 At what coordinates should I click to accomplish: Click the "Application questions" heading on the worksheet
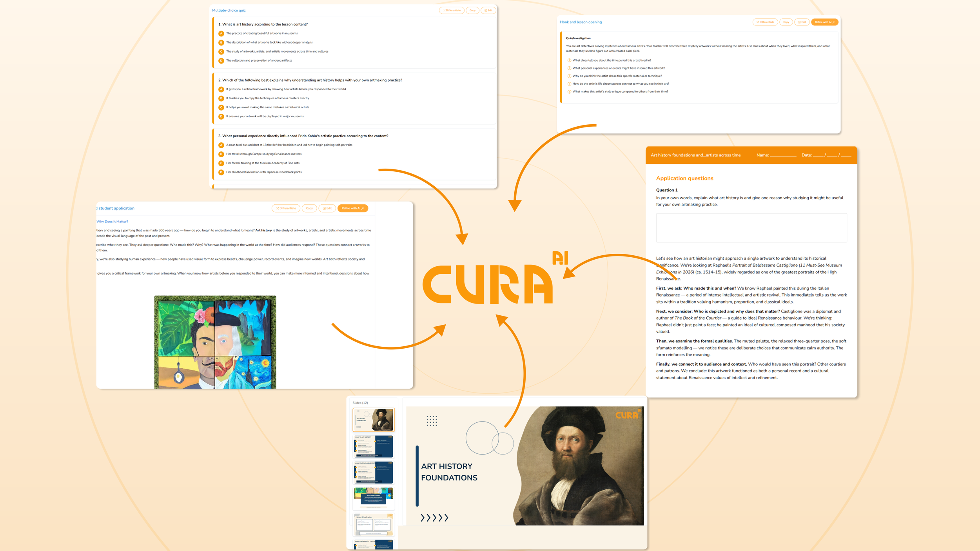(x=685, y=178)
